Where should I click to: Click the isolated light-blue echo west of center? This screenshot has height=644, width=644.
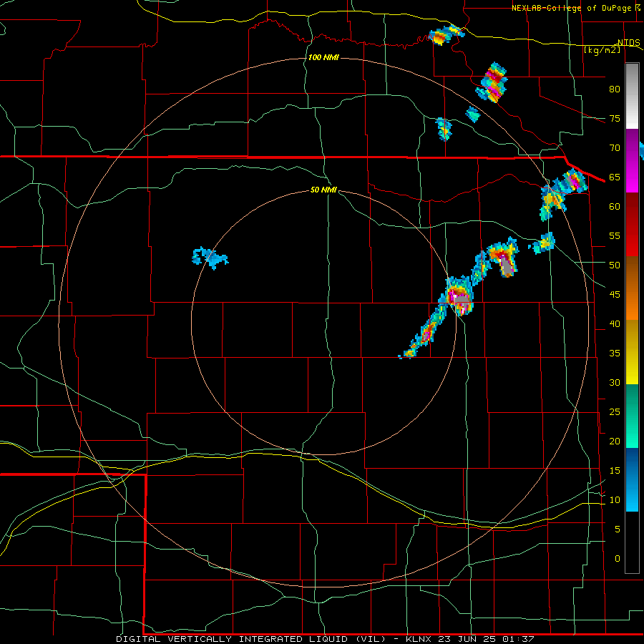click(x=210, y=258)
